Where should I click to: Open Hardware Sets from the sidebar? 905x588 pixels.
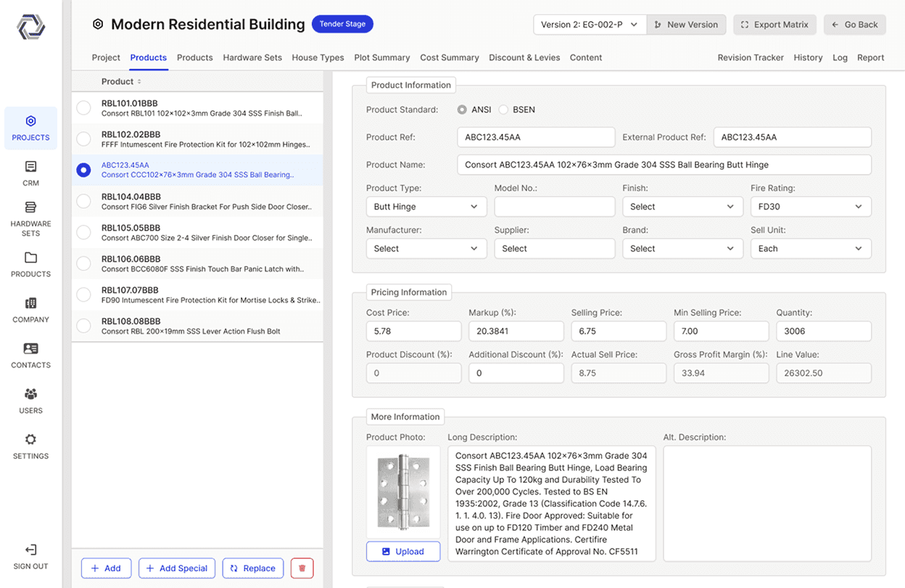click(30, 218)
